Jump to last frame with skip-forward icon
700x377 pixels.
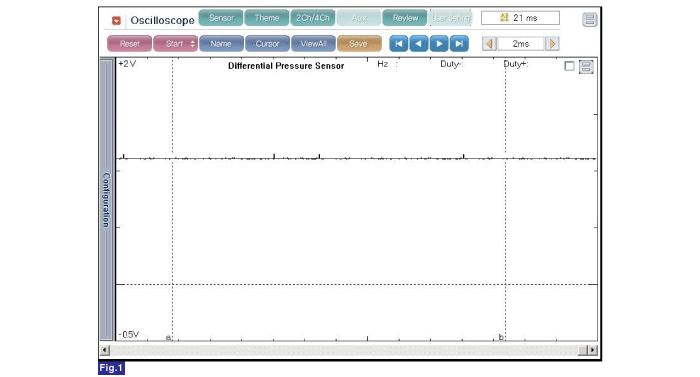tap(459, 44)
